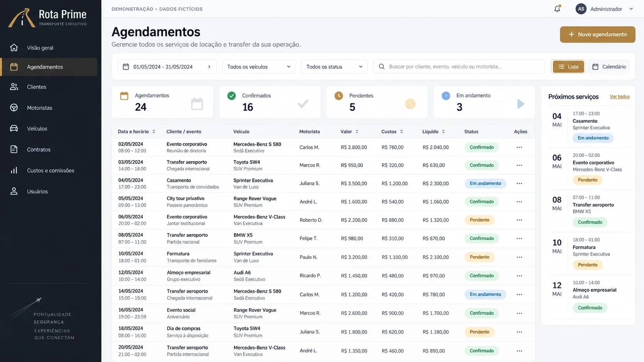644x362 pixels.
Task: Click the search field for cliente, evento
Action: tap(459, 67)
